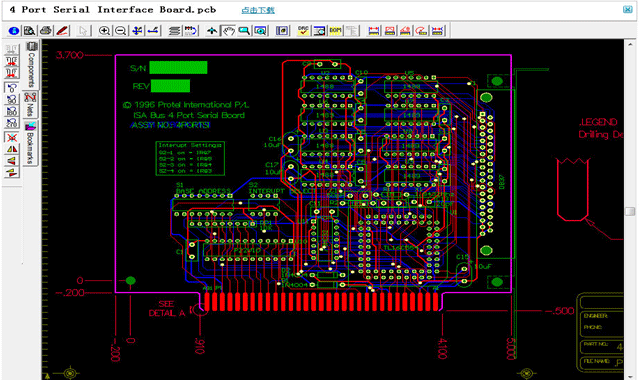Run the DRC check icon
This screenshot has width=640, height=380.
pos(303,31)
